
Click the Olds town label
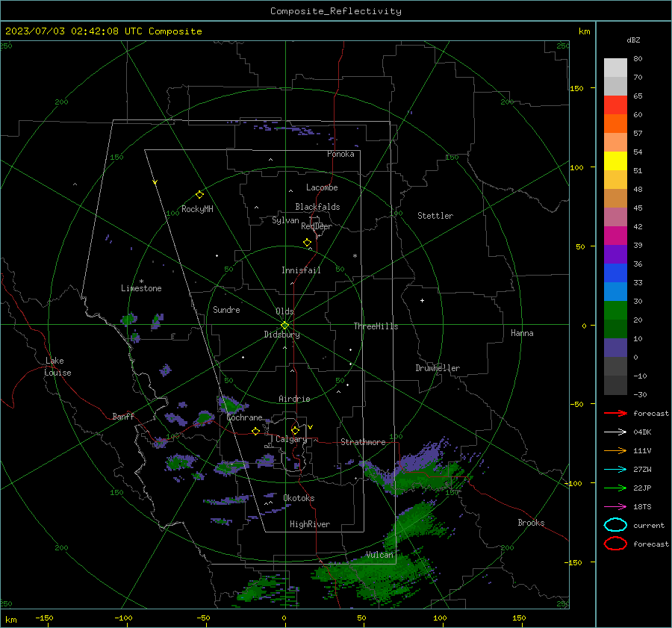coord(284,311)
